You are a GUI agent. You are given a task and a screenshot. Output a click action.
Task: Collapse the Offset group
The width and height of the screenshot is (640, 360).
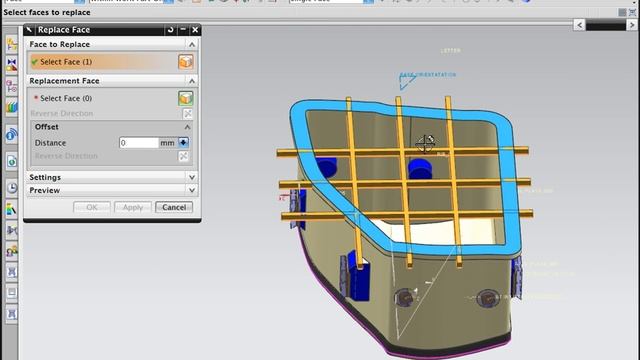(x=187, y=127)
